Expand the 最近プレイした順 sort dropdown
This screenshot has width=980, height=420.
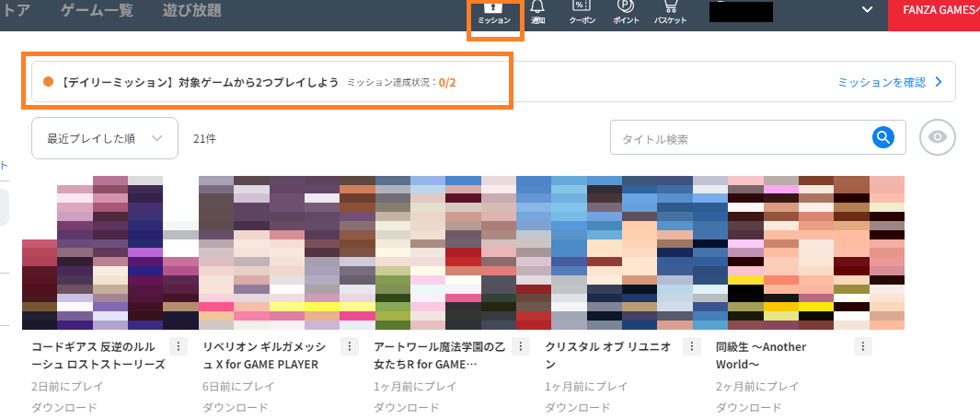[104, 138]
